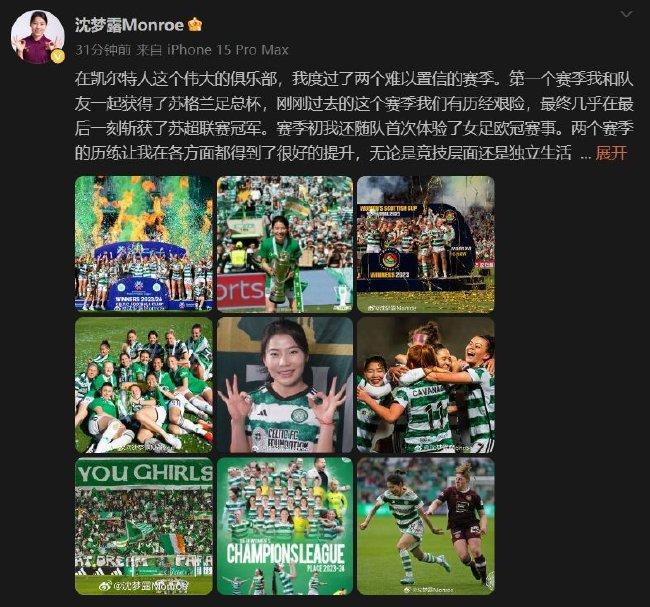This screenshot has width=650, height=607.
Task: Open the 沈梦露Monroe username link
Action: tap(129, 25)
